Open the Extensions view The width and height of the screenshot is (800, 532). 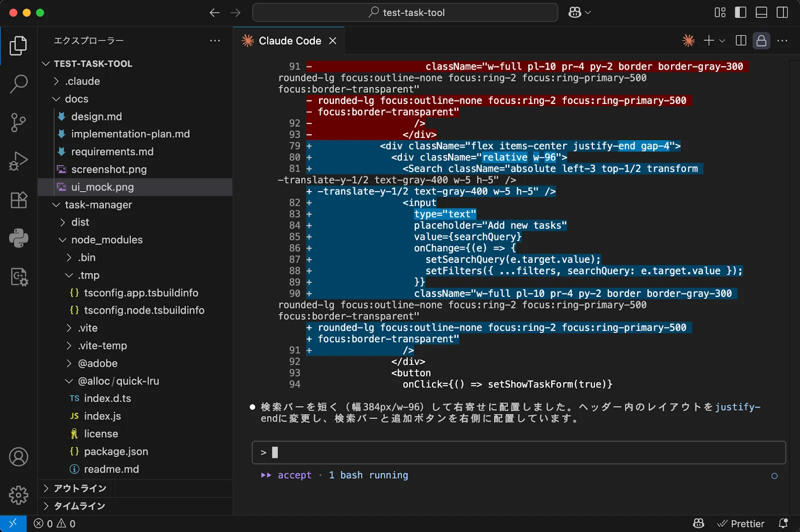tap(18, 200)
